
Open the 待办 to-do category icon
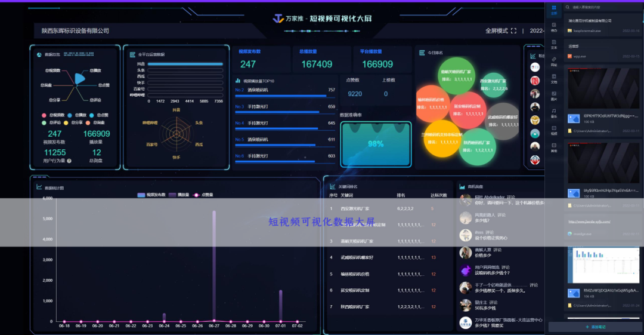tap(554, 26)
